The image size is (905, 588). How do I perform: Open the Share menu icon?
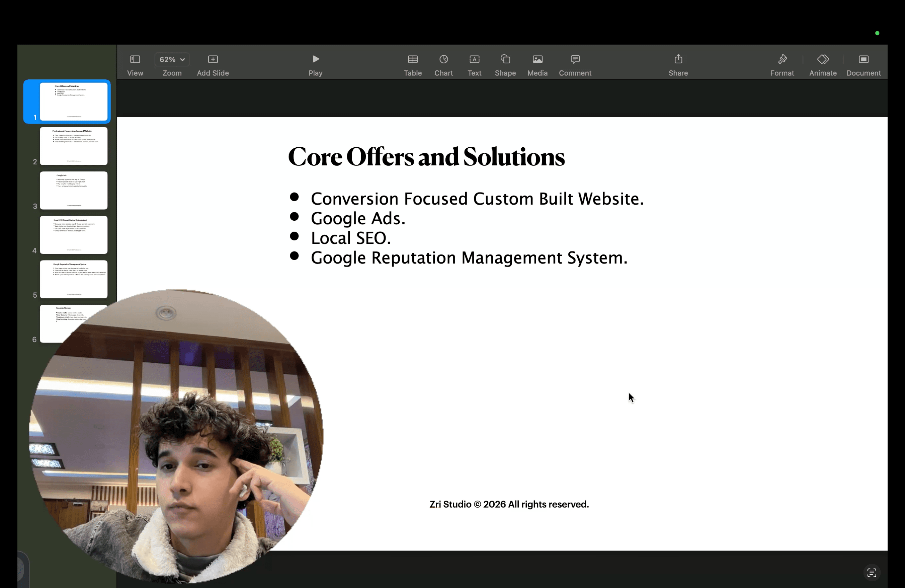point(678,59)
